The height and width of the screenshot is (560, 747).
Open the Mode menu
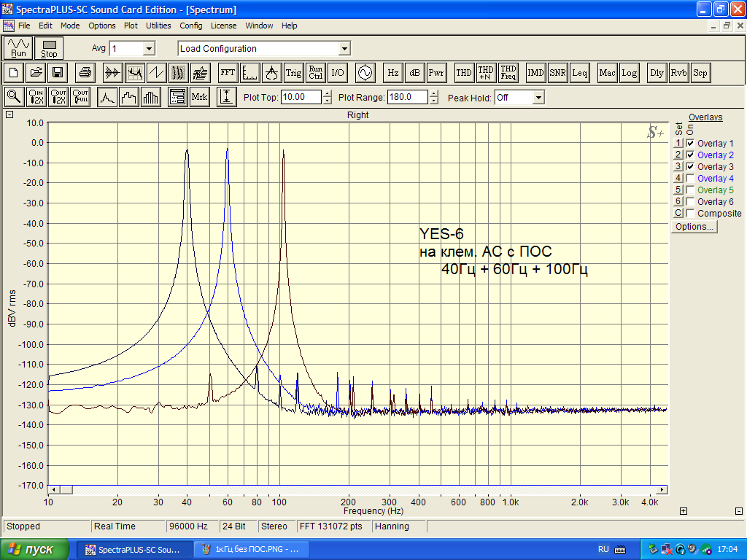pyautogui.click(x=70, y=26)
